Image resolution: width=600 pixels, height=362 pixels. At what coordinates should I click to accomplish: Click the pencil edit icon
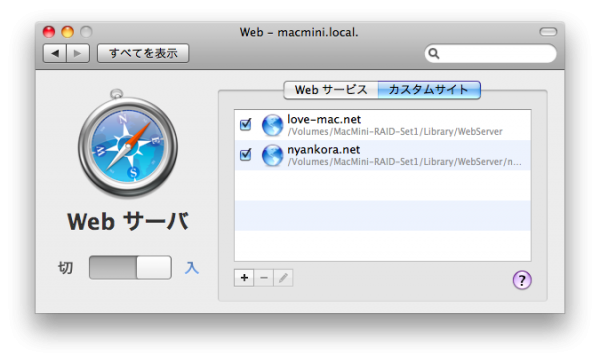283,278
